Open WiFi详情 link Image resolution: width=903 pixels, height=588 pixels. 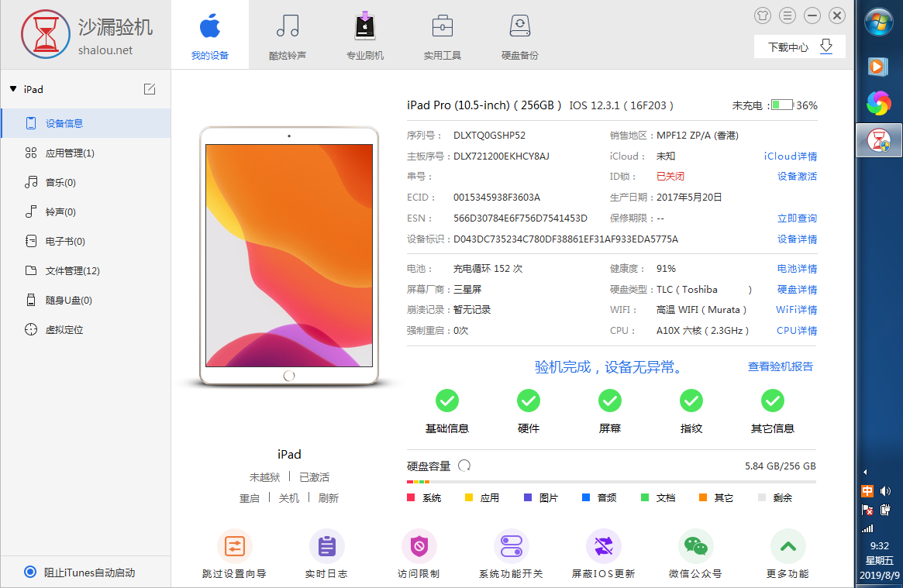[797, 310]
